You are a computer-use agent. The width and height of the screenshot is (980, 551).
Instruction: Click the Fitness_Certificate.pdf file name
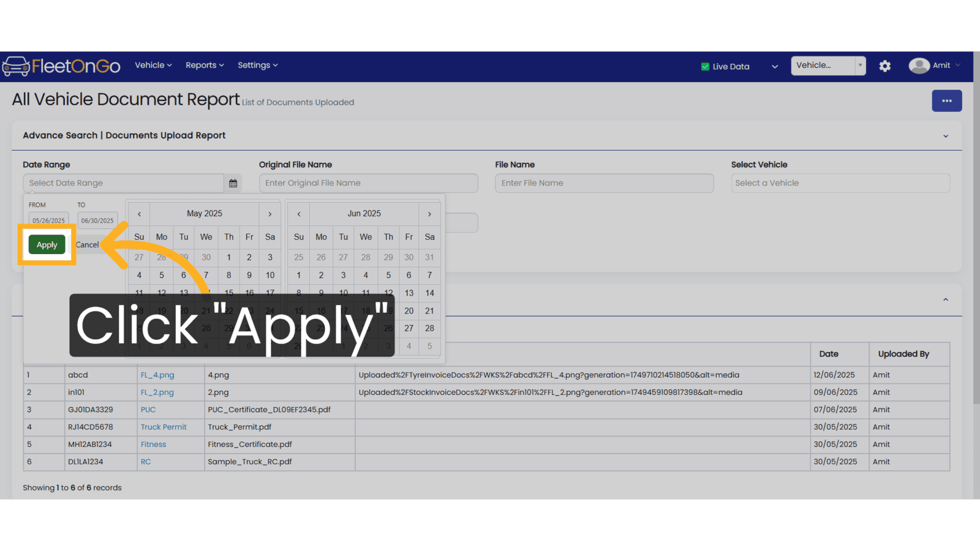[250, 444]
